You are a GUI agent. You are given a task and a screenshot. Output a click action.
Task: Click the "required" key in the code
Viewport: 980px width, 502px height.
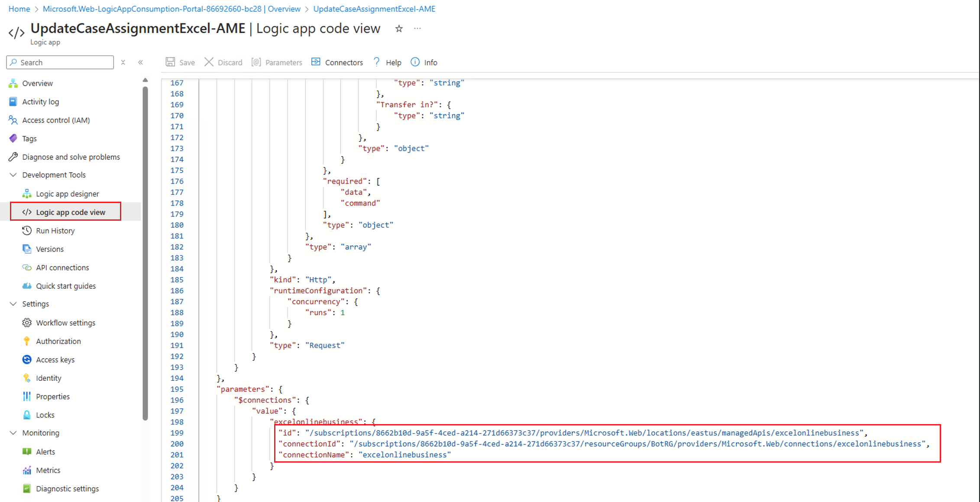tap(345, 181)
